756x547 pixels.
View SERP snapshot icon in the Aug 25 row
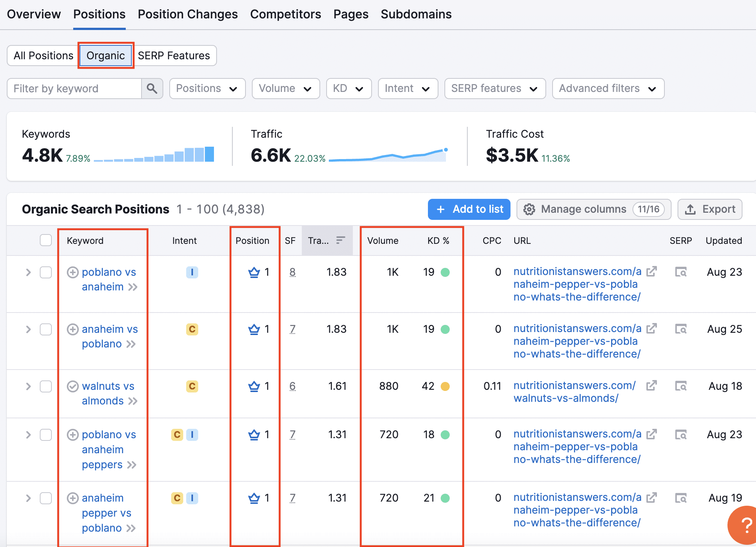pyautogui.click(x=681, y=329)
